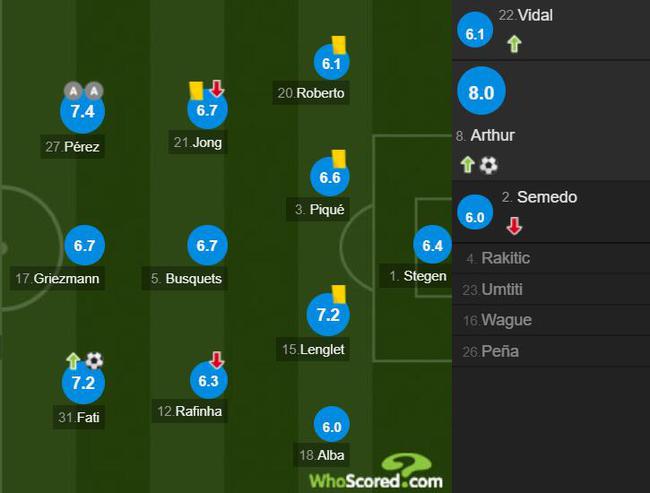
Task: Select Stegen's 6.4 rating circle
Action: pyautogui.click(x=432, y=245)
